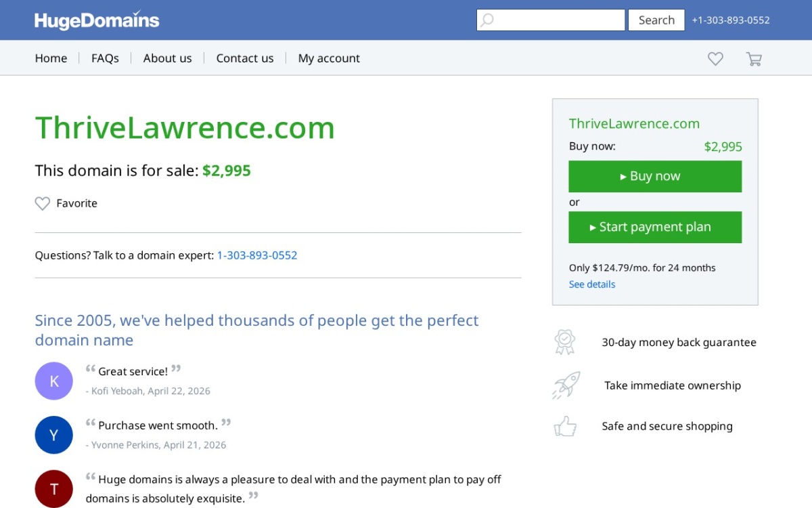Open About us page

[x=168, y=58]
